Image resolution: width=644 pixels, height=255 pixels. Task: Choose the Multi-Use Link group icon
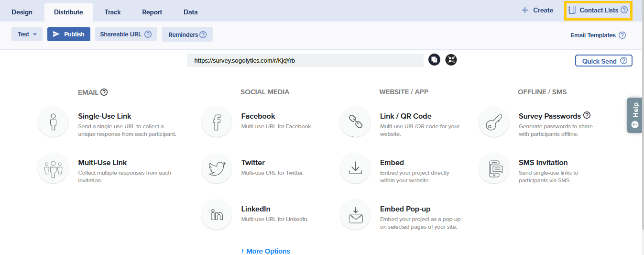53,168
